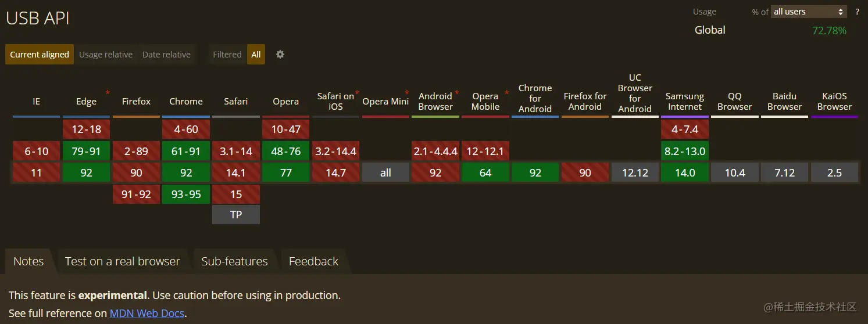Open the Notes tab
Screen dimensions: 868x324
[28, 261]
